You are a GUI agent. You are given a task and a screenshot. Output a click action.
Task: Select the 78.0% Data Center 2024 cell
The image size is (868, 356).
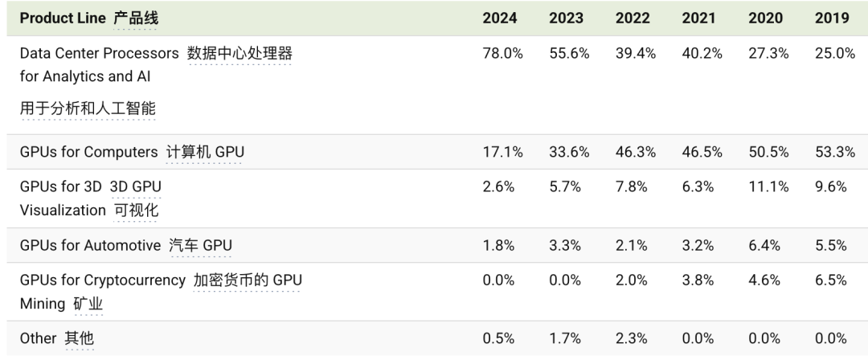point(502,53)
